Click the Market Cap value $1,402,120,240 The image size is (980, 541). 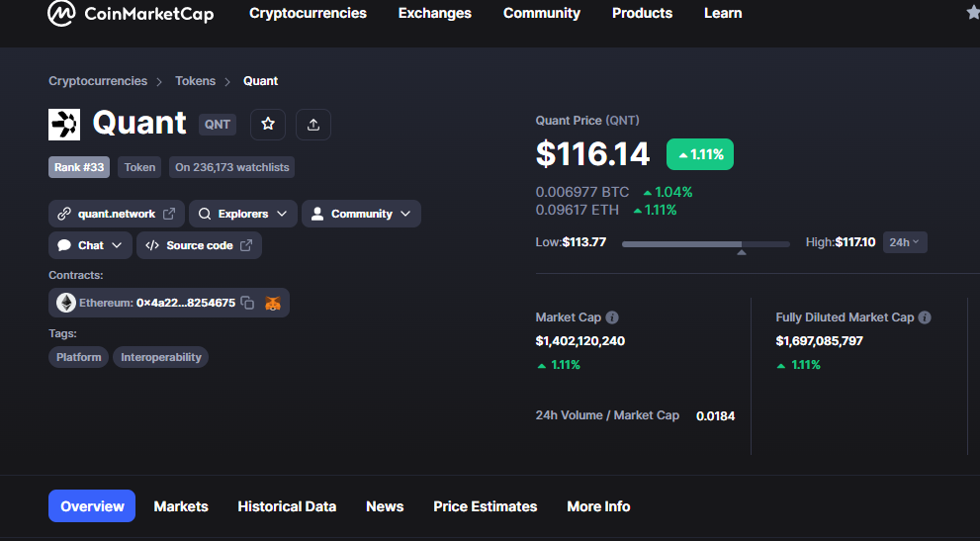580,341
